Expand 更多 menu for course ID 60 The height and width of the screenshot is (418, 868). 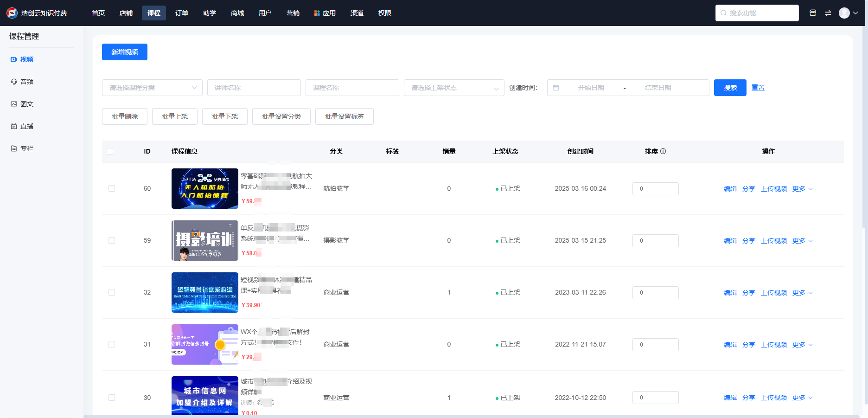click(802, 189)
